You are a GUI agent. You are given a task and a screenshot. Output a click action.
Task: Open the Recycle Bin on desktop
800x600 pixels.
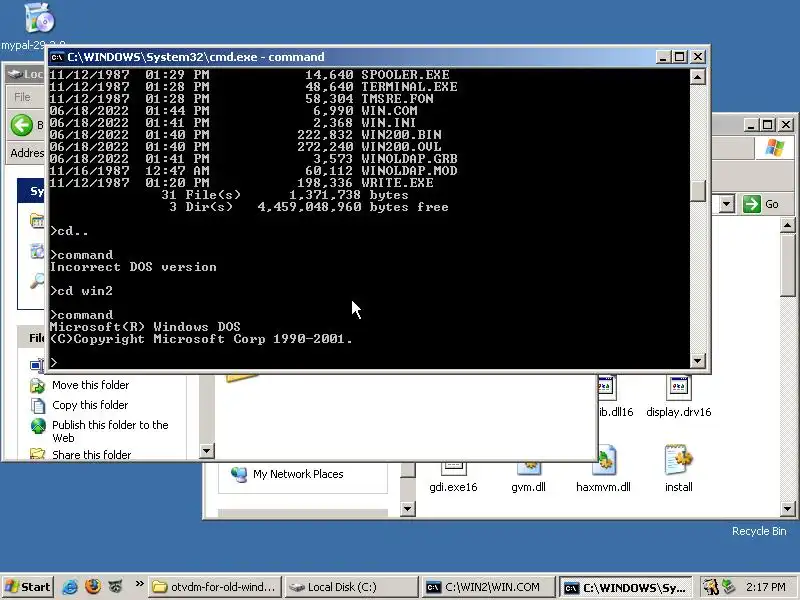[759, 531]
